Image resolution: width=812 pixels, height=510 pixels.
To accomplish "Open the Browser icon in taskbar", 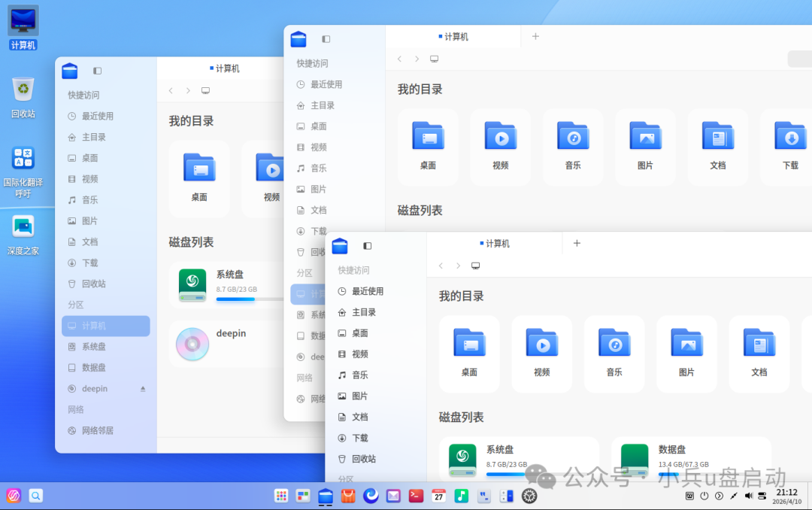I will (371, 496).
